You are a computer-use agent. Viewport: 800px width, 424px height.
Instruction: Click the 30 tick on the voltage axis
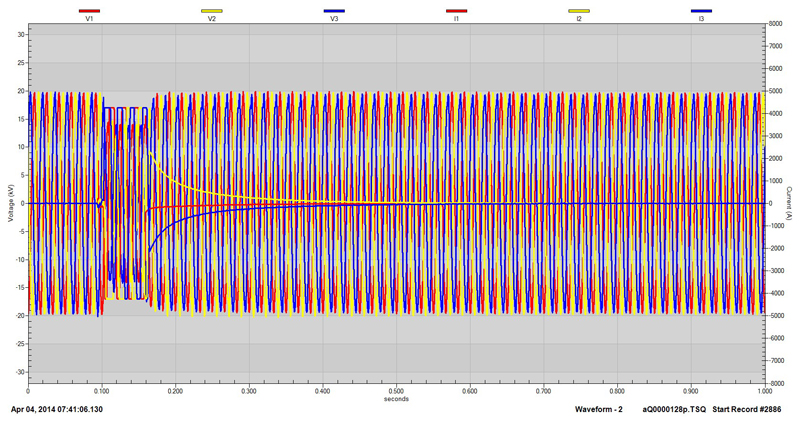pos(21,35)
